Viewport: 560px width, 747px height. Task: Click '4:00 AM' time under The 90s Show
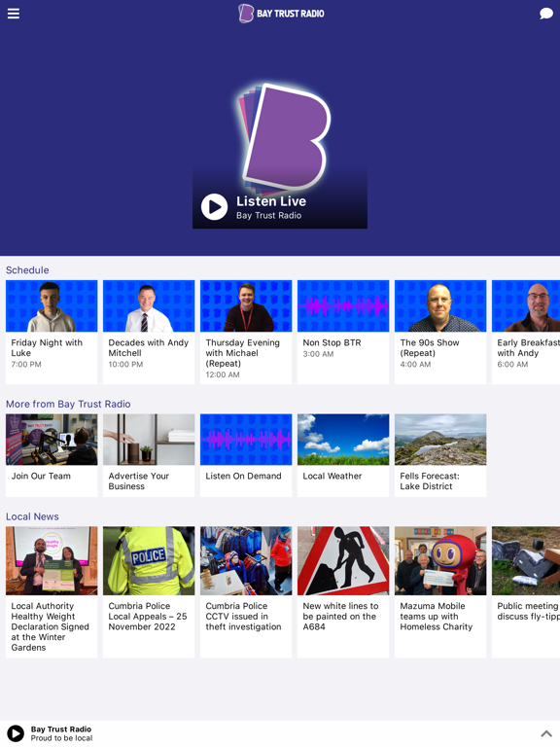tap(415, 364)
